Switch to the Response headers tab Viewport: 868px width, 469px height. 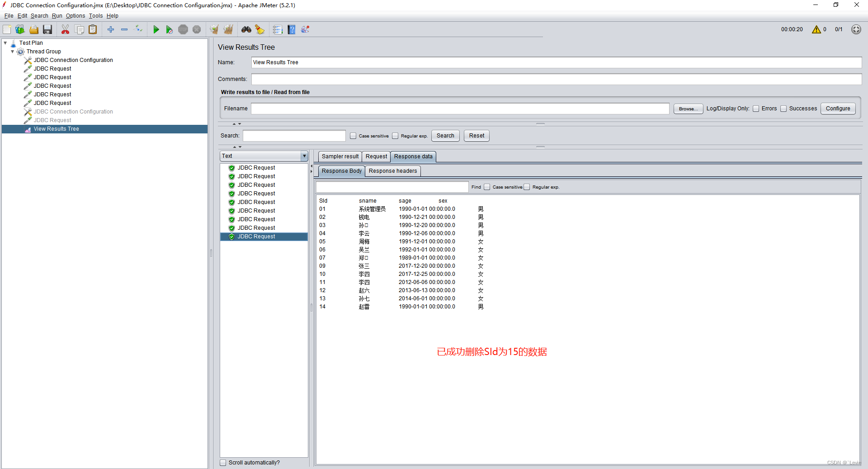coord(392,171)
